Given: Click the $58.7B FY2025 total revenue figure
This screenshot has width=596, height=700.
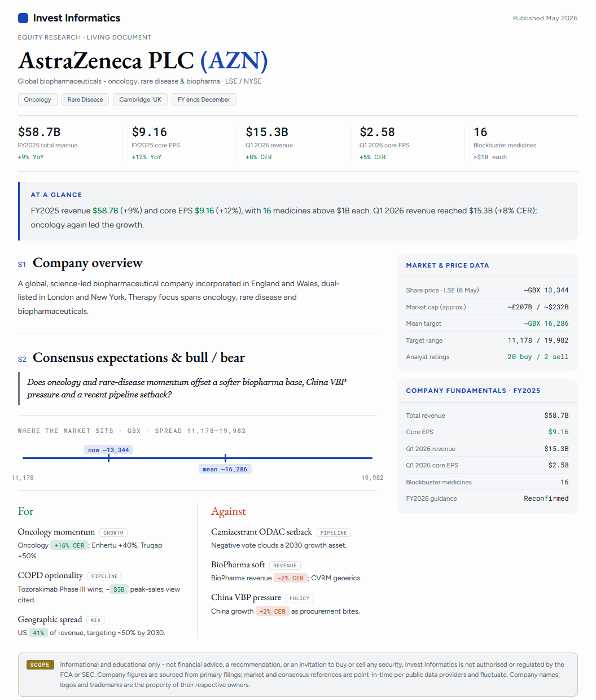Looking at the screenshot, I should pos(40,132).
